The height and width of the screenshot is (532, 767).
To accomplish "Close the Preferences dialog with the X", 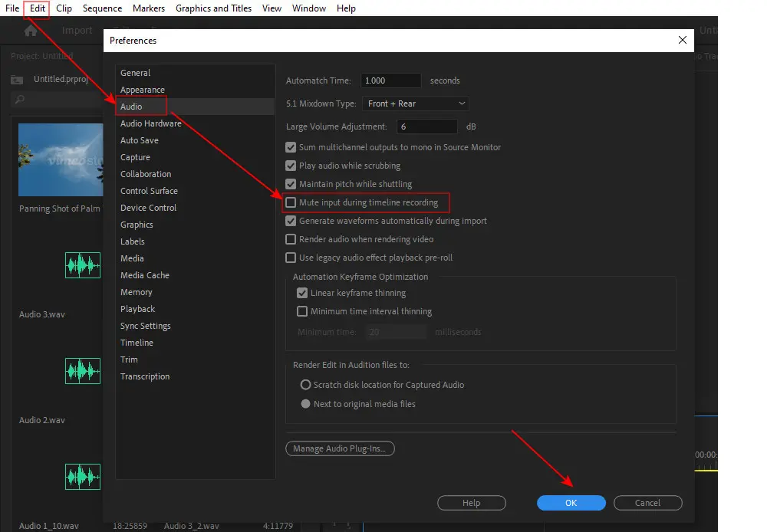I will pos(683,40).
